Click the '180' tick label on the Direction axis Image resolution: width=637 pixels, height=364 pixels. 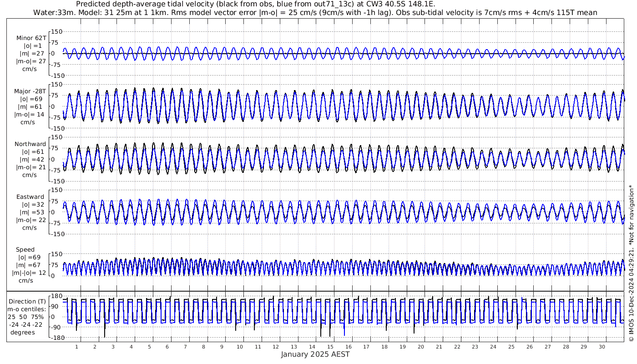[57, 296]
